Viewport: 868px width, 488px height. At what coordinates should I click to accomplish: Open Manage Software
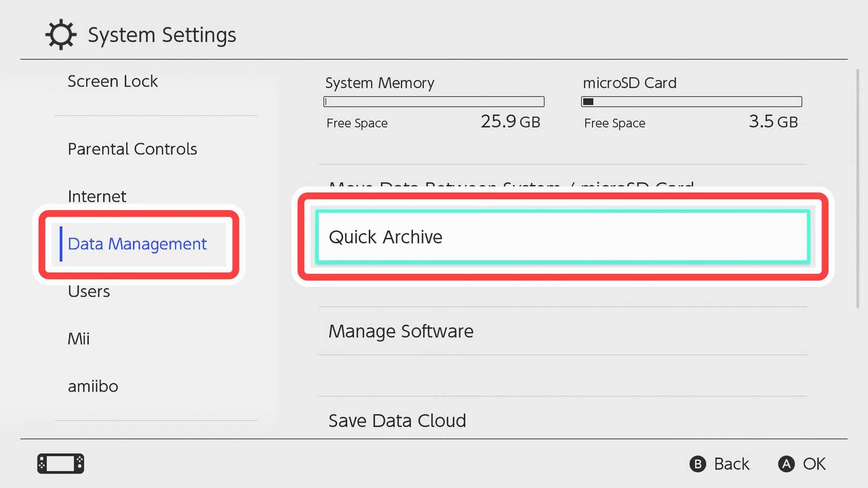[400, 331]
